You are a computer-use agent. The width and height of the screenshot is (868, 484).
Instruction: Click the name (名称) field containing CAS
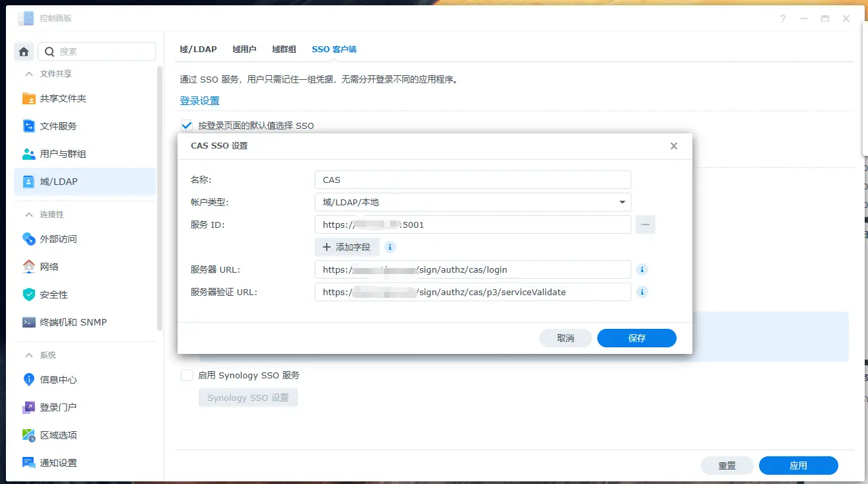[x=473, y=180]
